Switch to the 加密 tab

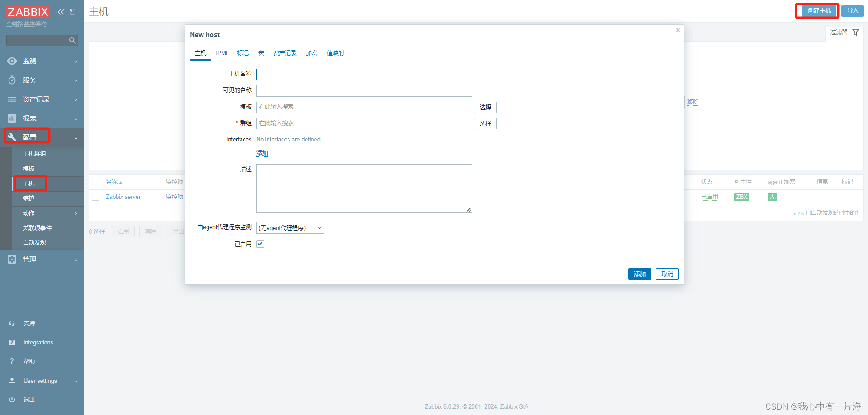coord(311,53)
